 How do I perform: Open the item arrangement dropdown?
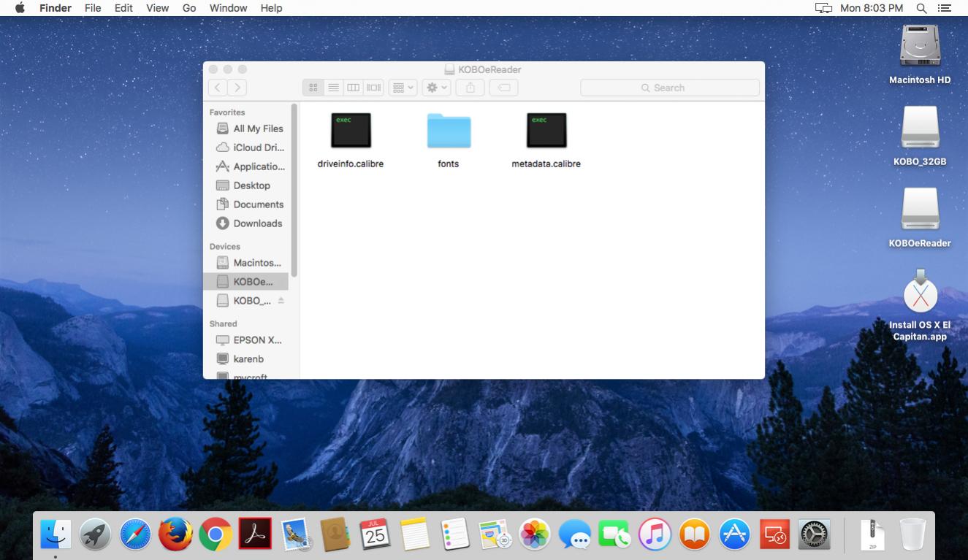click(403, 88)
